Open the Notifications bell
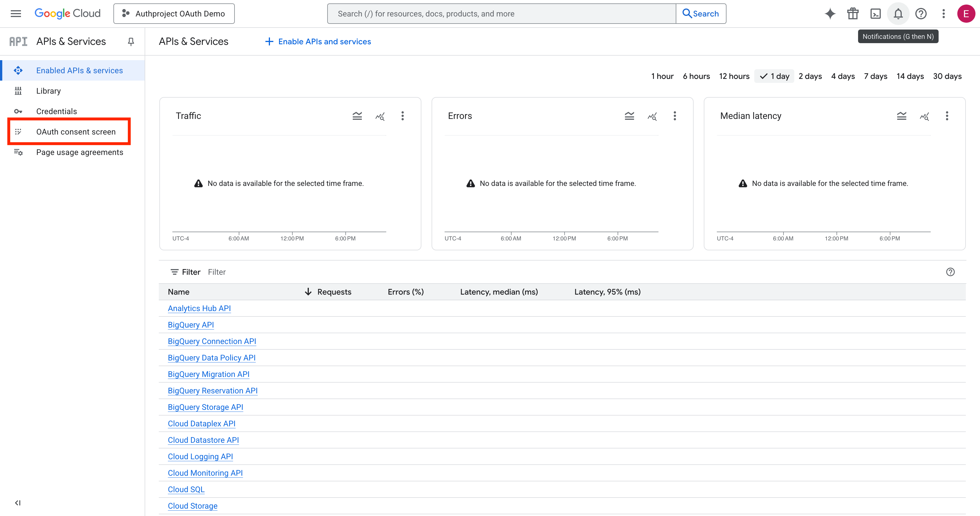The image size is (980, 516). pyautogui.click(x=898, y=14)
